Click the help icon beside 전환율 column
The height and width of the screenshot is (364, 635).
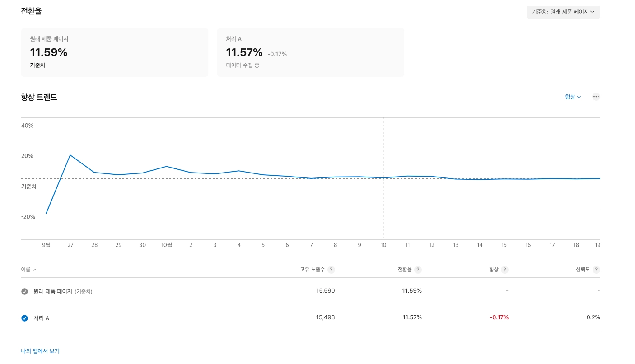tap(418, 270)
